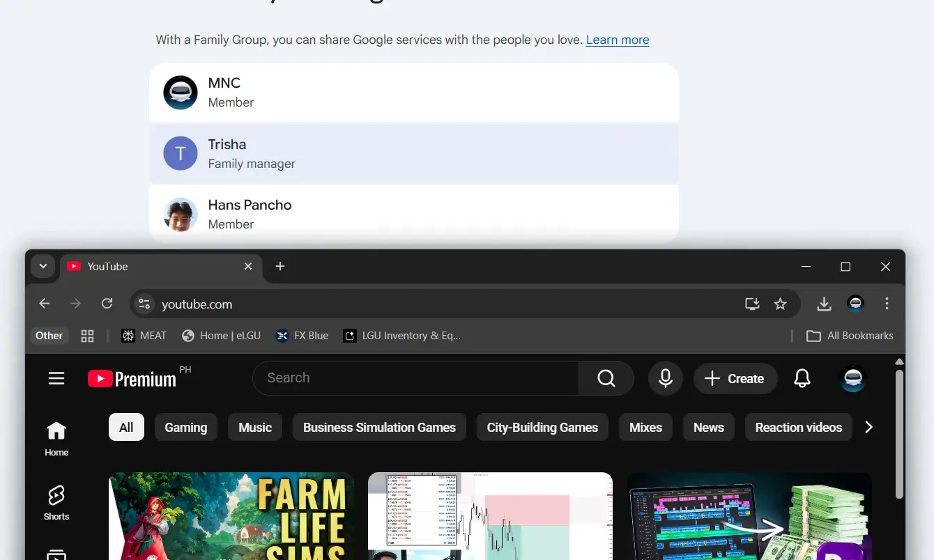Click Learn more link in Family Group page
Screen dimensions: 934x560
618,40
